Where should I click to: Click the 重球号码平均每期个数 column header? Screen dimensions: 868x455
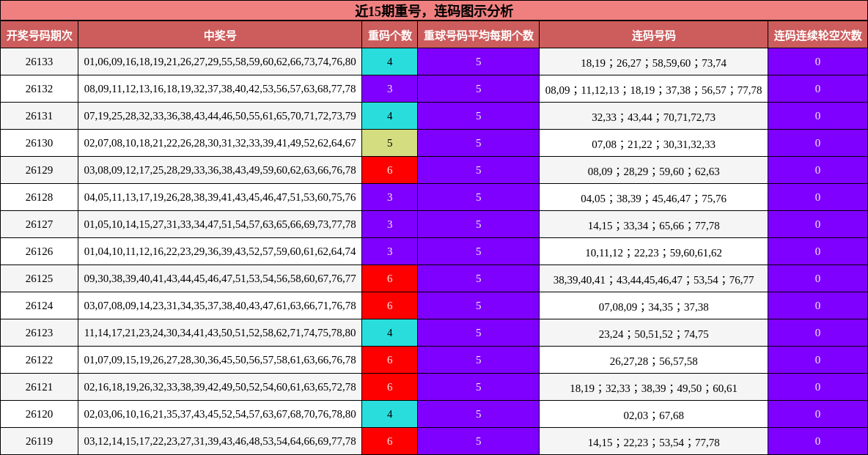coord(478,35)
